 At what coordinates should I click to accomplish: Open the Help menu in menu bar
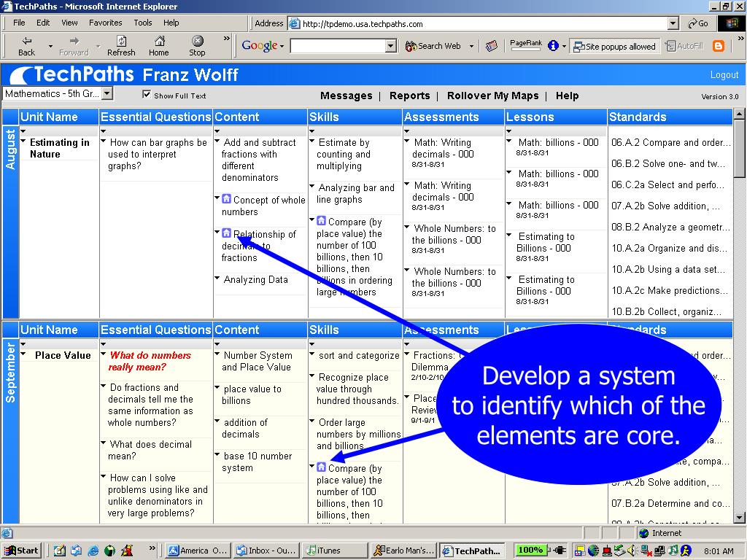pos(171,23)
